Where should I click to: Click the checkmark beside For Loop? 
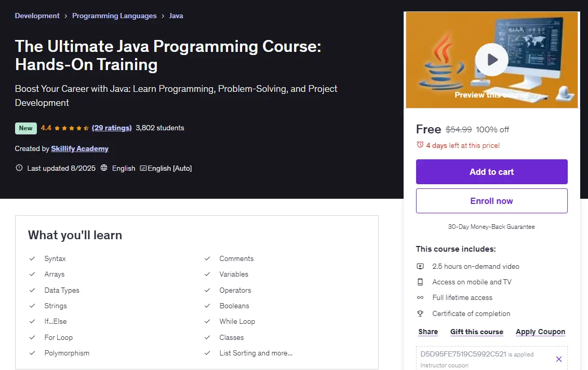32,337
